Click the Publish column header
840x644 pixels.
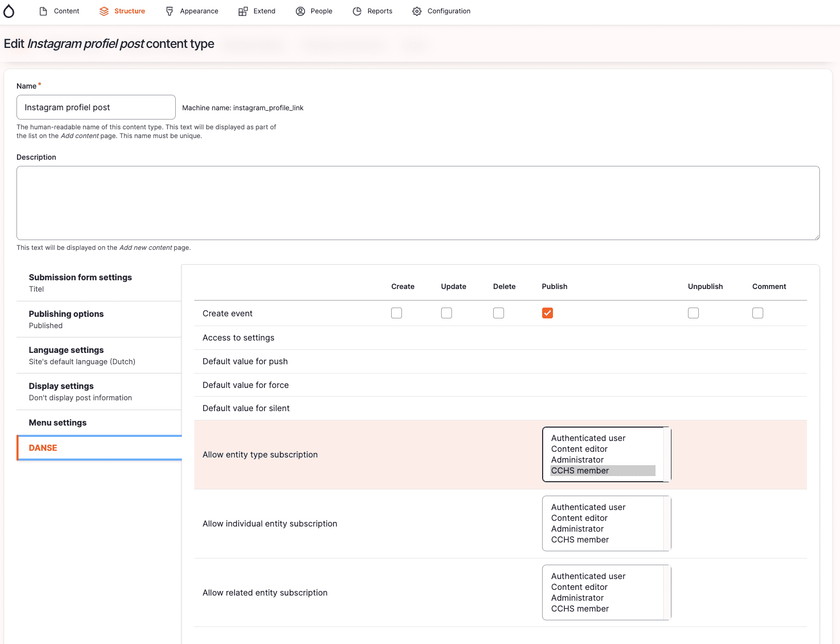click(x=555, y=286)
